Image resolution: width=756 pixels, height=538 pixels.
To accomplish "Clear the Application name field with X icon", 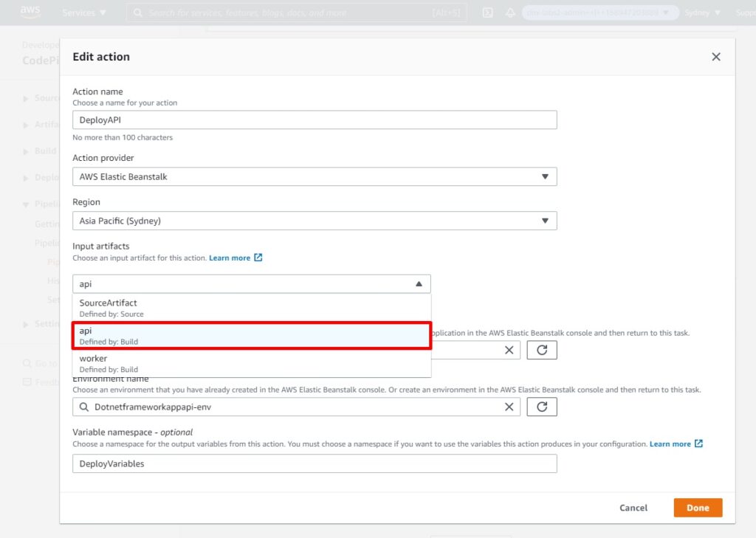I will click(509, 350).
